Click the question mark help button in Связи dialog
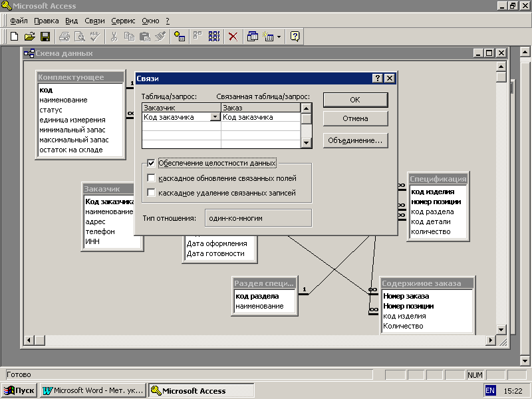 tap(377, 78)
